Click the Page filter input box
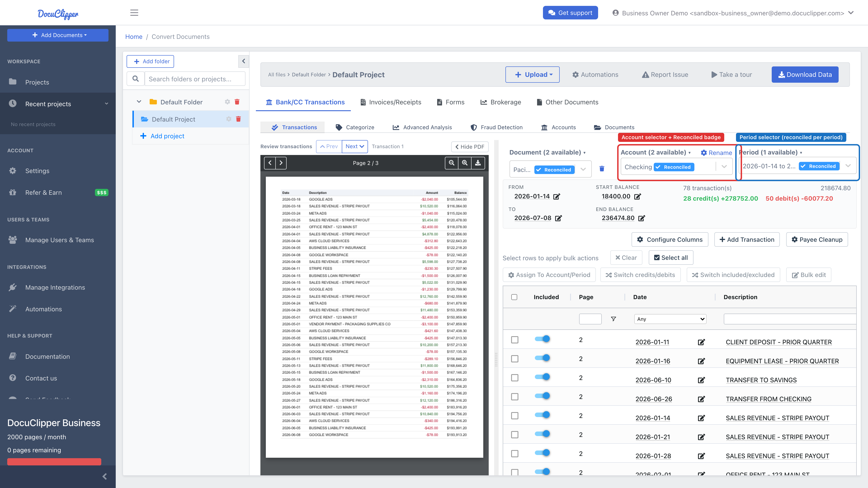The height and width of the screenshot is (488, 868). point(590,319)
